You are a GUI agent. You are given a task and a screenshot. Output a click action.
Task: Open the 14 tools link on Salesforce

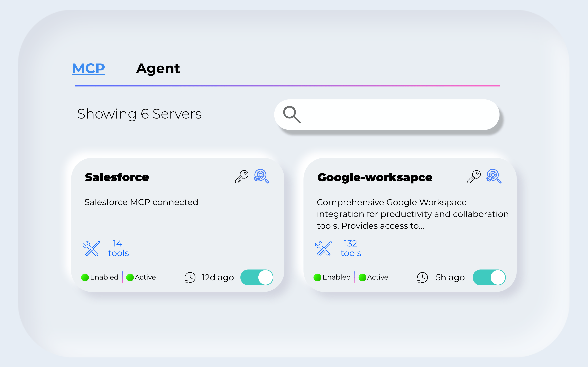(x=118, y=248)
